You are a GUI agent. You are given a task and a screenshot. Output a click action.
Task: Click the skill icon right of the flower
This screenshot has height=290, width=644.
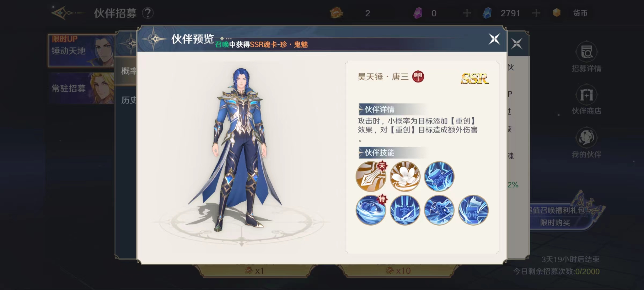439,176
